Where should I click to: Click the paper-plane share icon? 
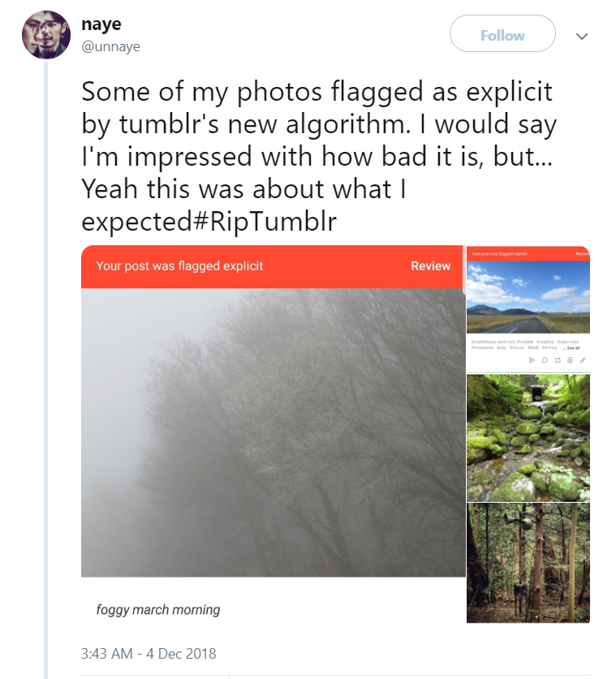(x=532, y=360)
